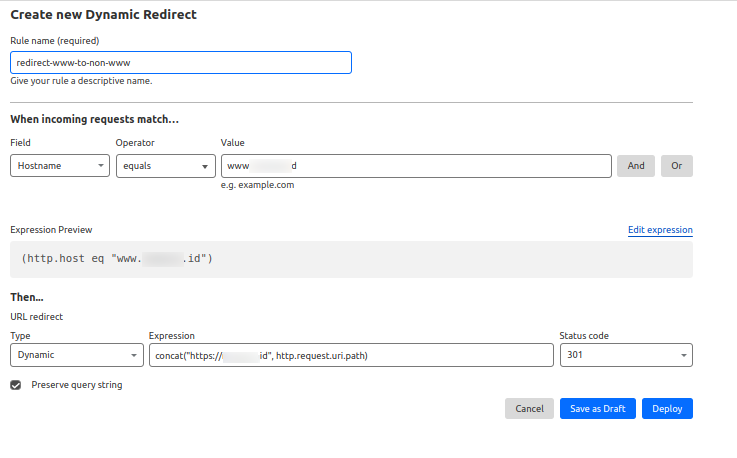This screenshot has height=458, width=737.
Task: Cancel the redirect rule creation
Action: [x=529, y=409]
